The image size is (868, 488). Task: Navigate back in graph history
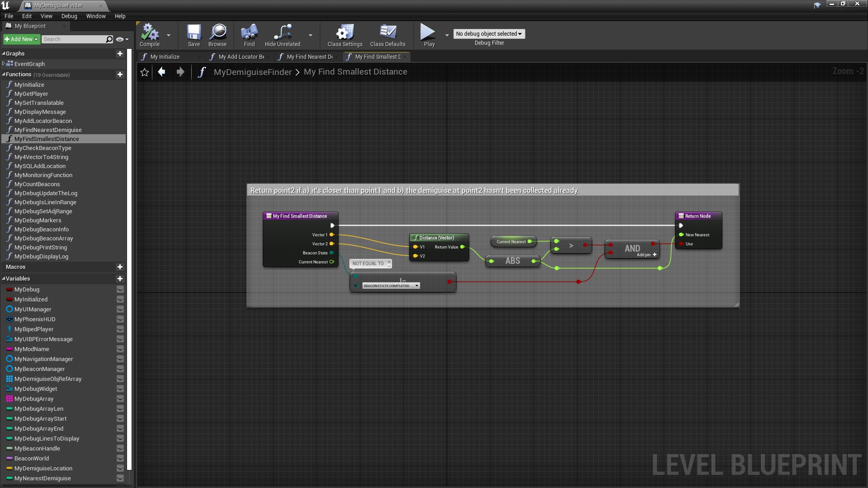click(x=161, y=72)
